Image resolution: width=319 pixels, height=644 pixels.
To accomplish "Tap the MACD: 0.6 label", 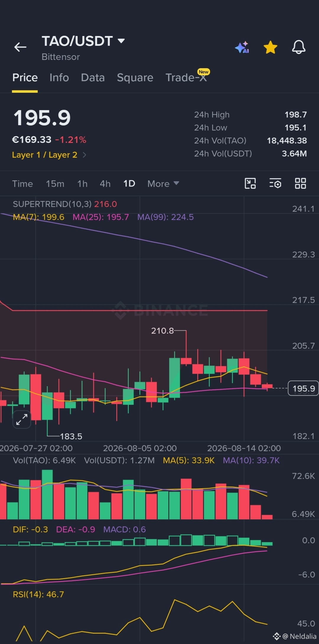I will pyautogui.click(x=124, y=529).
